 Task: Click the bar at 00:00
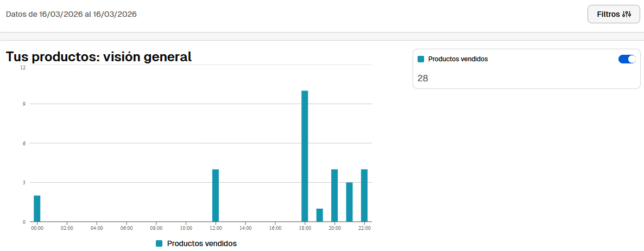pyautogui.click(x=37, y=209)
